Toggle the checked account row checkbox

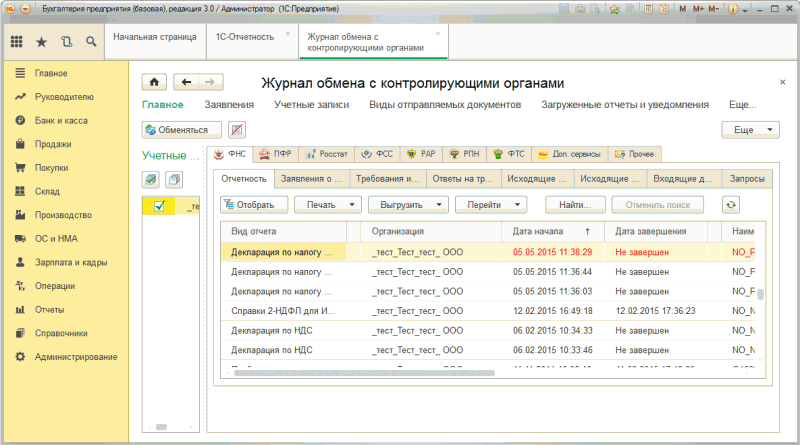coord(159,206)
